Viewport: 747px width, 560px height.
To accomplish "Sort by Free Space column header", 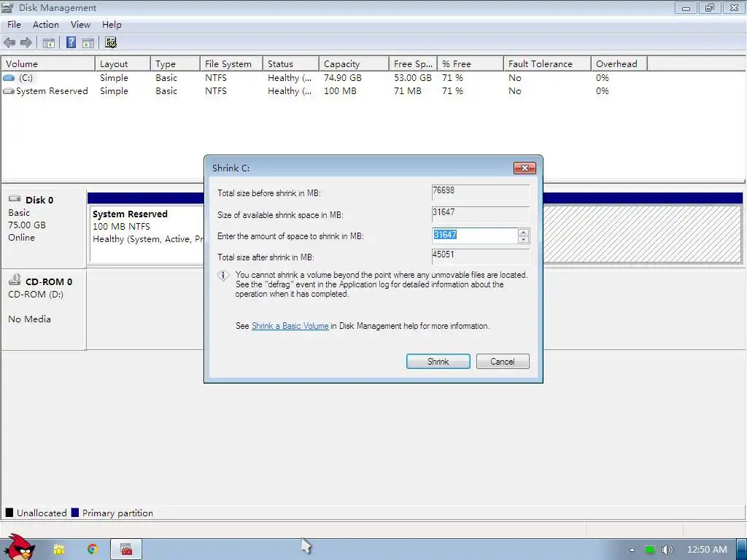I will click(413, 64).
